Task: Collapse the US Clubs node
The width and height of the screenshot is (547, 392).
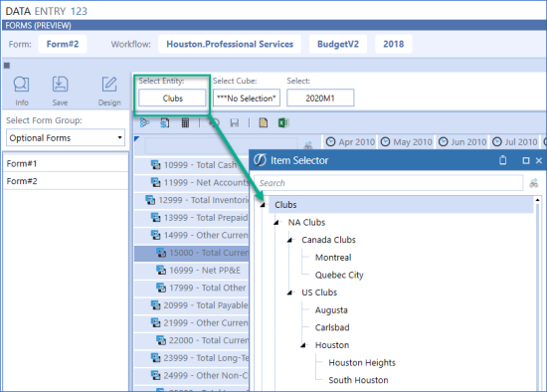Action: coord(289,293)
